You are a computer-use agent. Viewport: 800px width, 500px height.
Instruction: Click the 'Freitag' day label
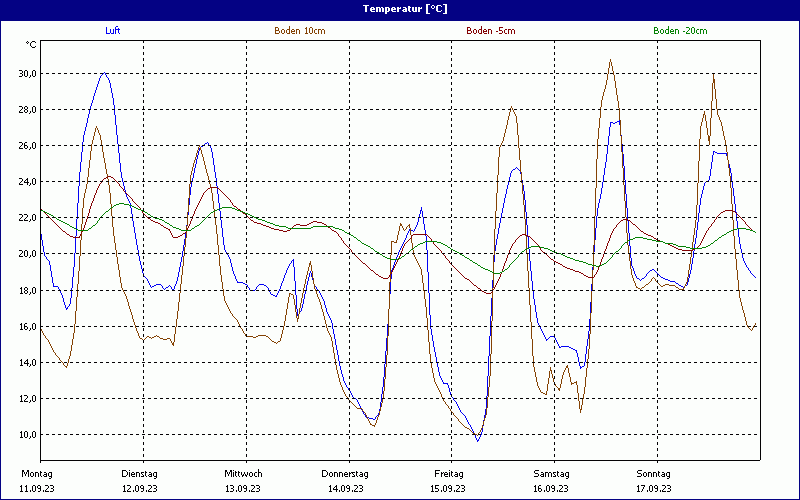click(x=449, y=474)
